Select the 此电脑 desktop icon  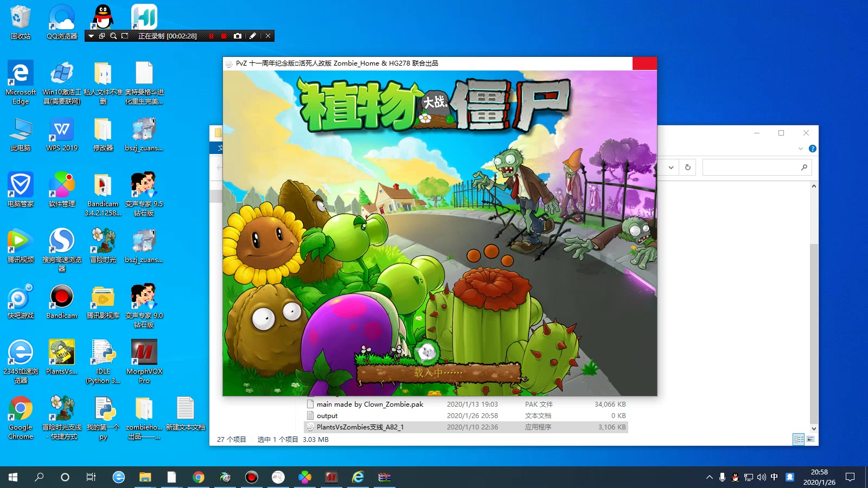pos(21,135)
